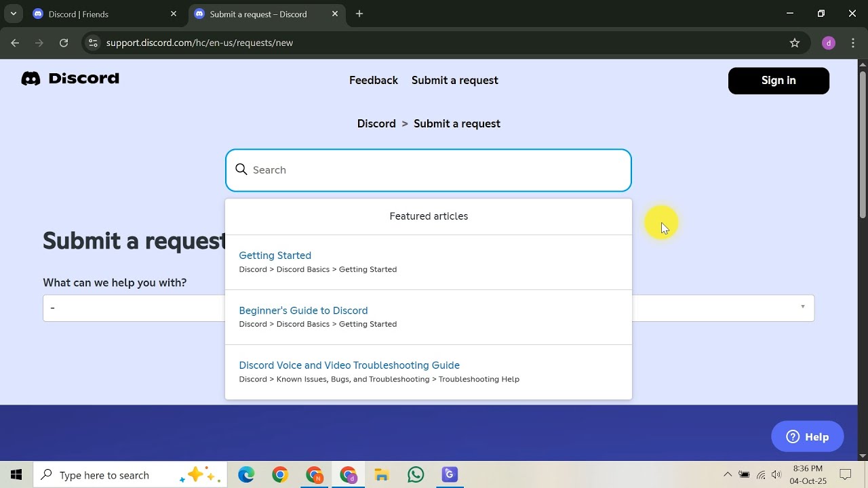Open the tab search dropdown arrow

(x=13, y=14)
